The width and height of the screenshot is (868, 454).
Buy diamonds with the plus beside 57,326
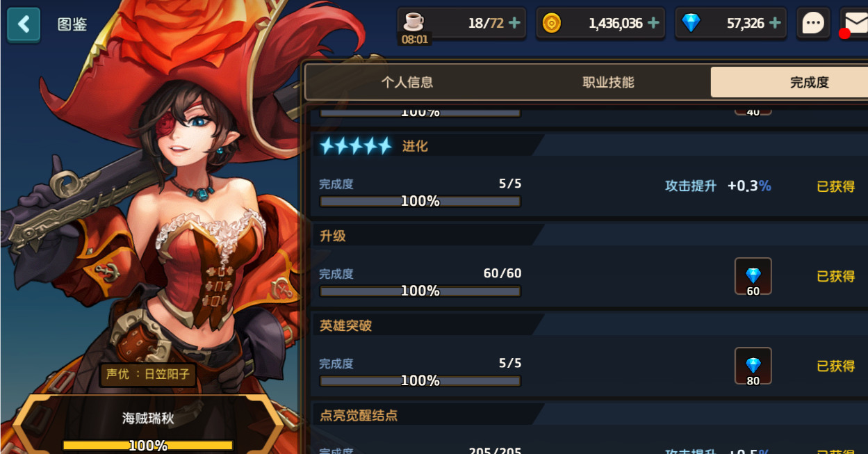(x=775, y=23)
